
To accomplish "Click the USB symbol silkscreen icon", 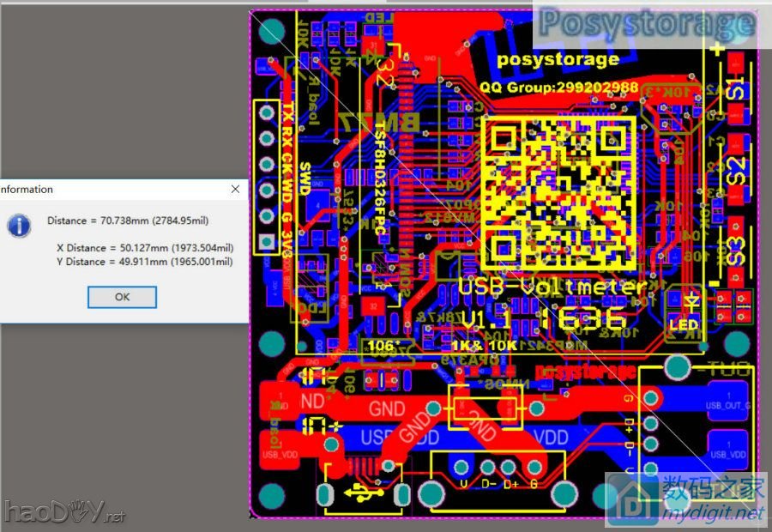I will [x=363, y=494].
